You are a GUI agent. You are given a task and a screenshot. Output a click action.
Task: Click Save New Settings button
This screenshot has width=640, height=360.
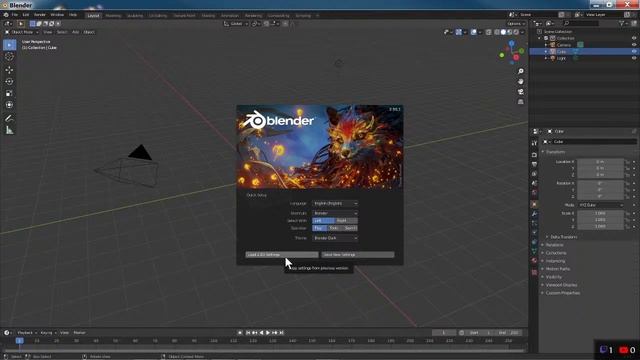click(358, 255)
